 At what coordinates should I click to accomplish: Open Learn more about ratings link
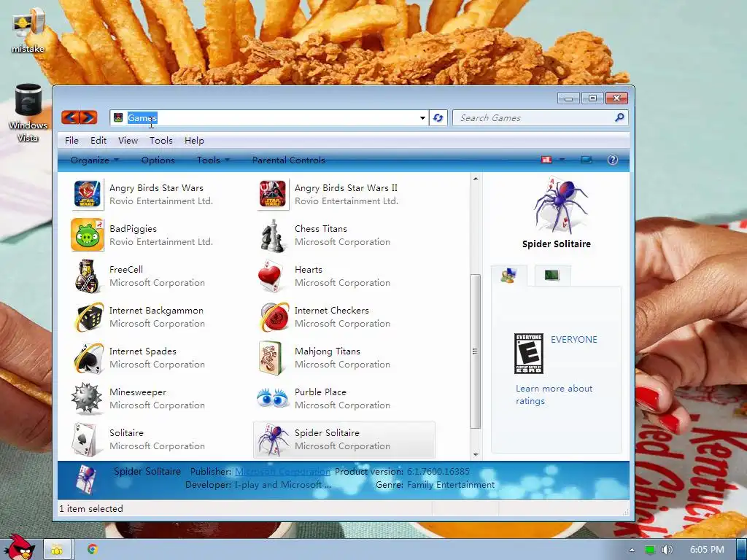coord(554,394)
